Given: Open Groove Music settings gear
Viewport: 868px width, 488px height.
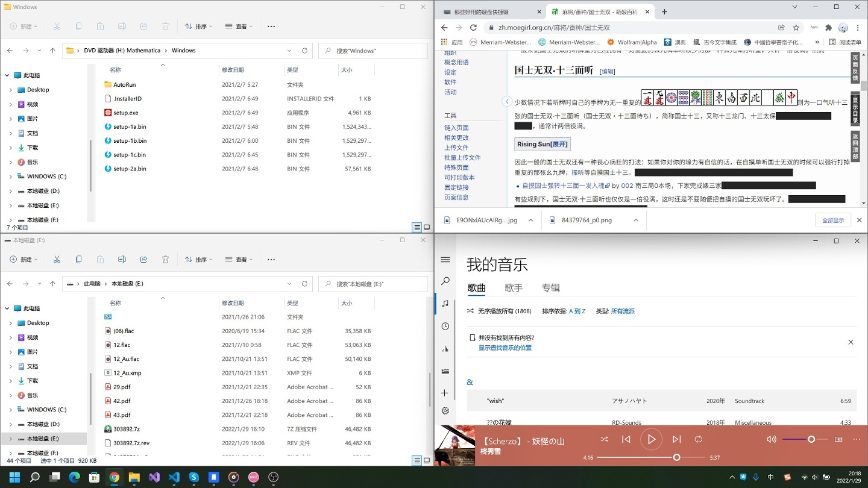Looking at the screenshot, I should 445,411.
